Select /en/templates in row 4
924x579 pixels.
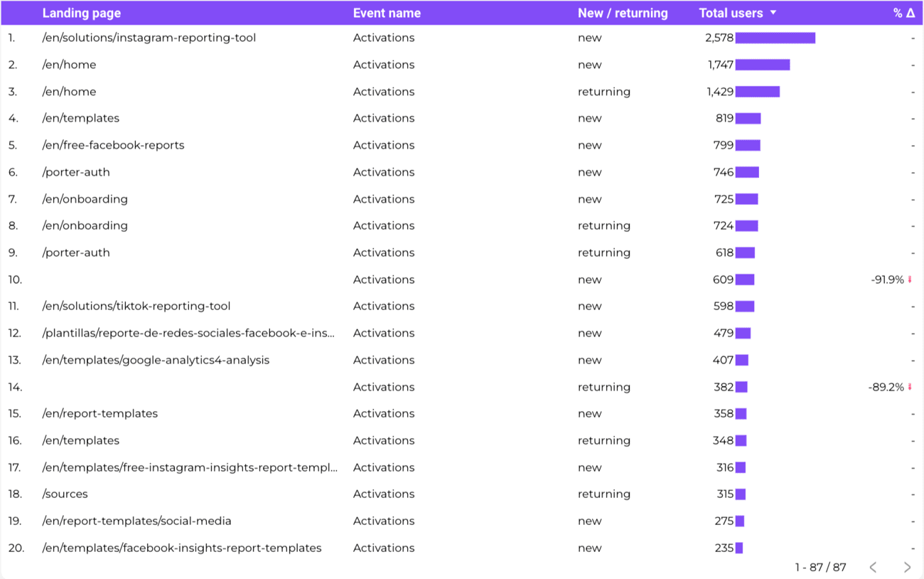[x=81, y=118]
